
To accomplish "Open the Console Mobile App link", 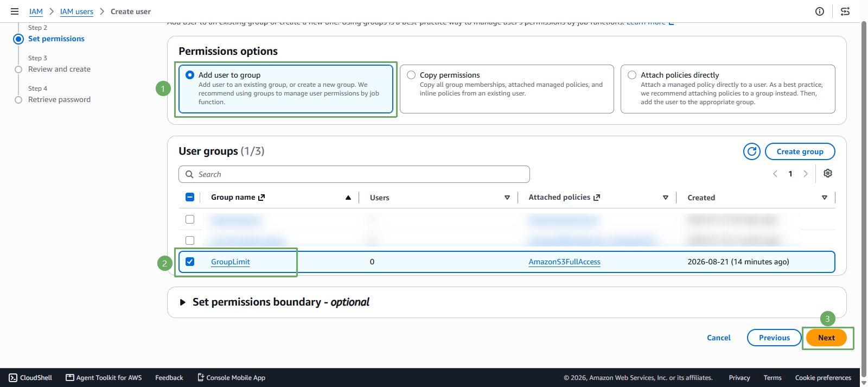I will pyautogui.click(x=231, y=378).
